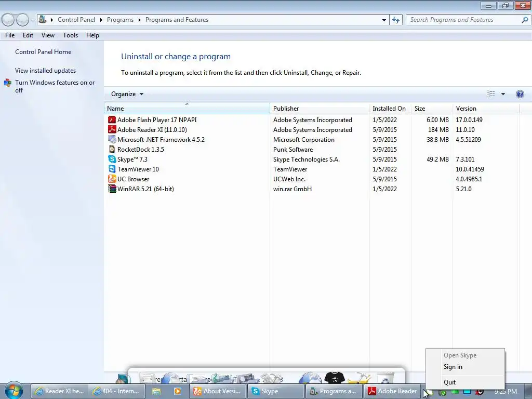Open the File menu
This screenshot has width=532, height=399.
coord(10,35)
